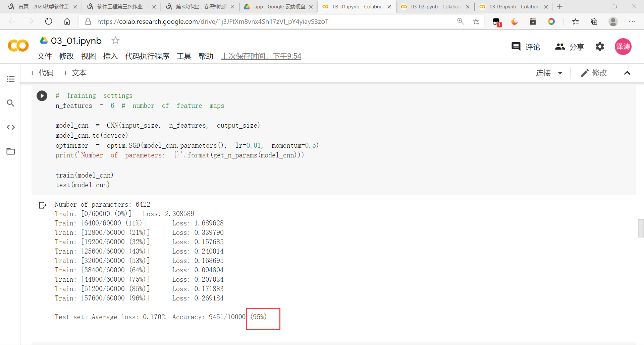This screenshot has width=644, height=345.
Task: Open the orange moon extension
Action: pyautogui.click(x=515, y=21)
